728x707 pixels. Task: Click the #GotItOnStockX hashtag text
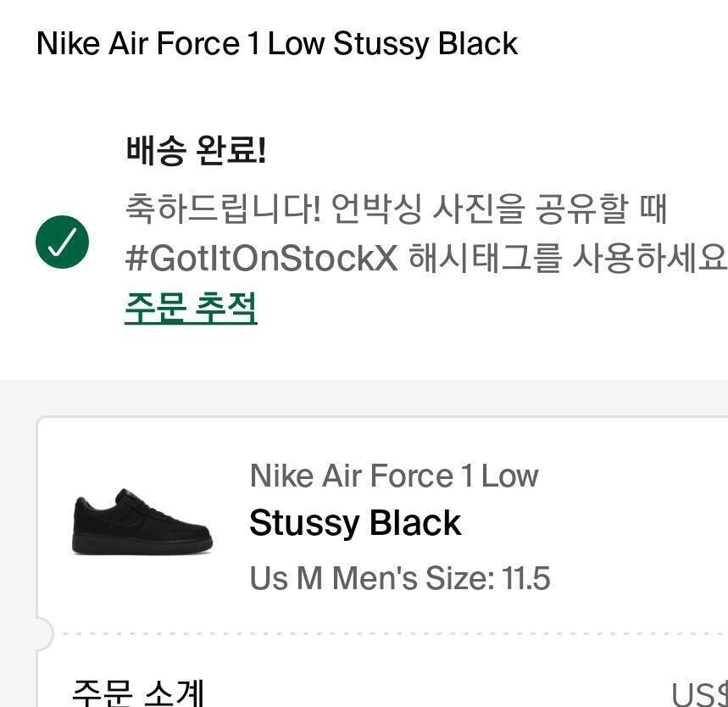click(261, 259)
